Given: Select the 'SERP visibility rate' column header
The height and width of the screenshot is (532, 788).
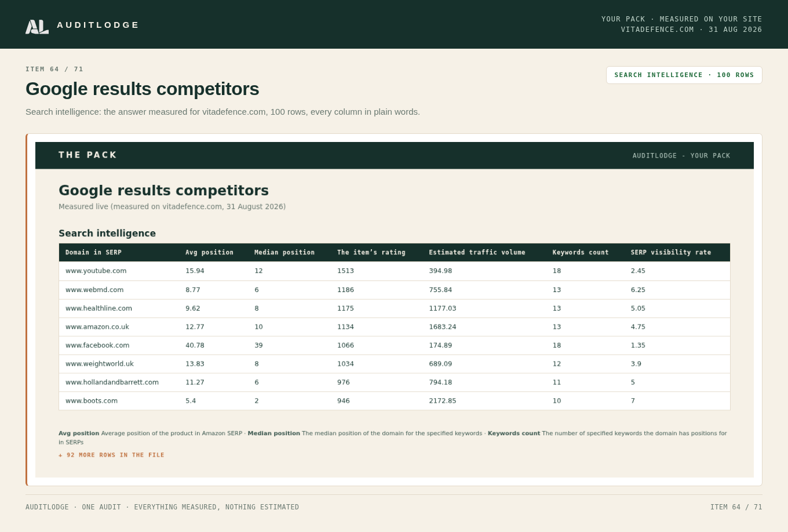Looking at the screenshot, I should pos(670,253).
